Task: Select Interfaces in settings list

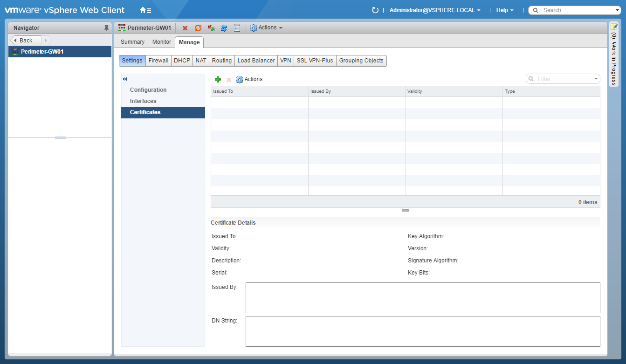Action: (x=143, y=101)
